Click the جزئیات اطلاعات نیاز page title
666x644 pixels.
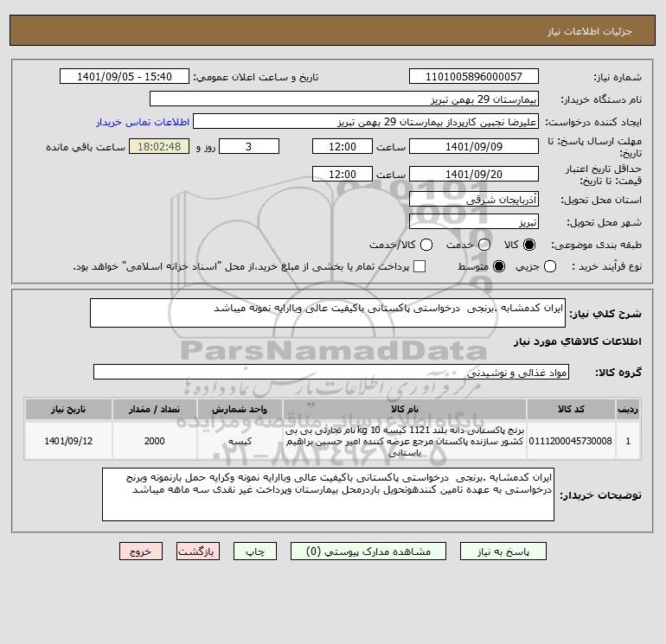(x=590, y=31)
